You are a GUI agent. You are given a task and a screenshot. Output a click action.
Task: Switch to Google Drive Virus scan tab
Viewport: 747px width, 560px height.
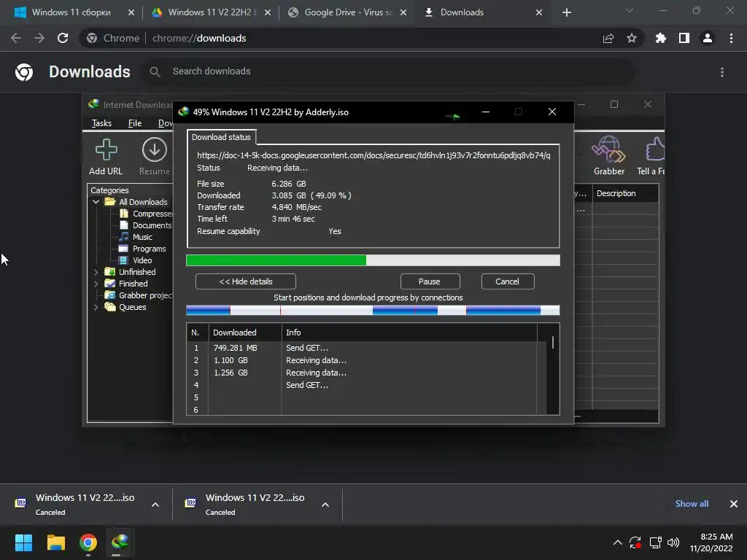348,12
